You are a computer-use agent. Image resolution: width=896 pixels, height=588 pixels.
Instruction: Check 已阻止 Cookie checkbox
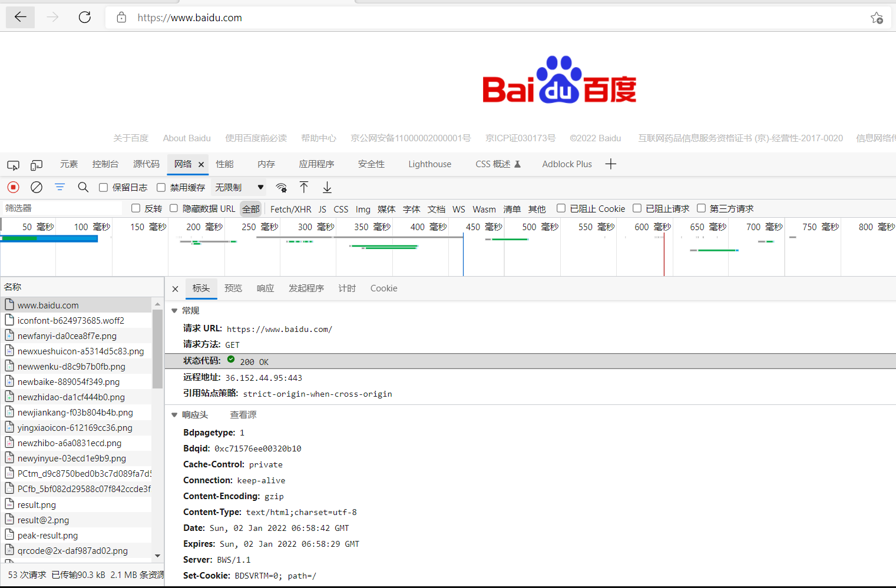coord(561,208)
